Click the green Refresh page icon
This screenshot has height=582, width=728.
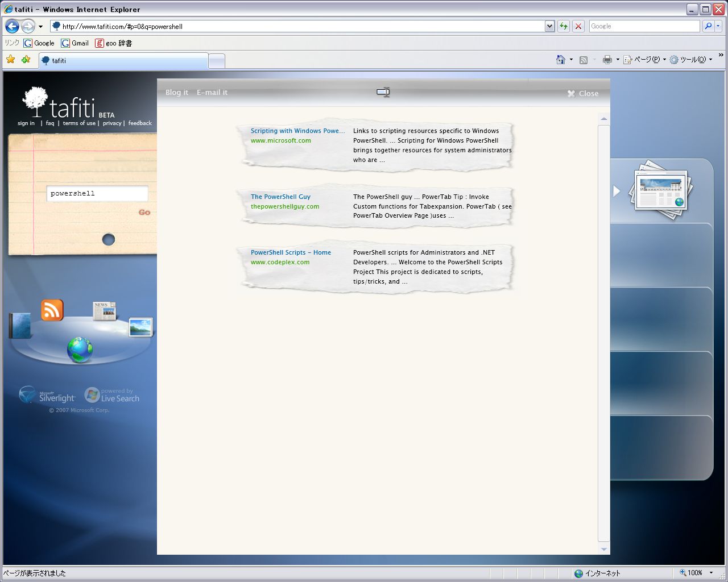click(564, 26)
